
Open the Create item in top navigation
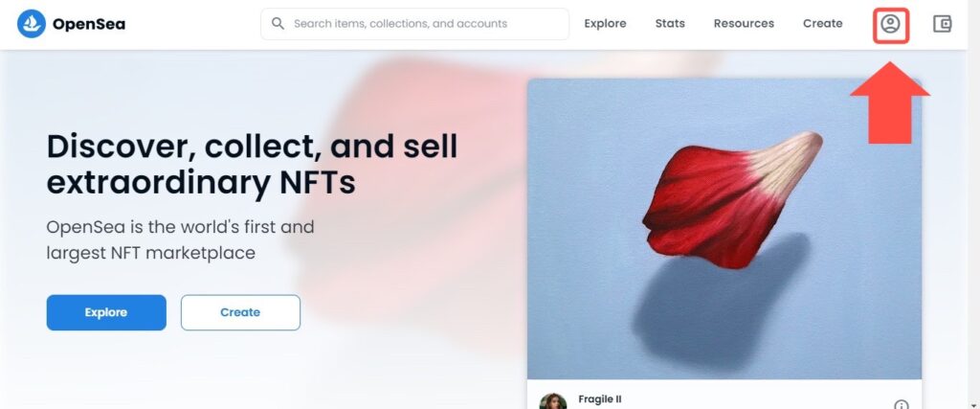823,24
